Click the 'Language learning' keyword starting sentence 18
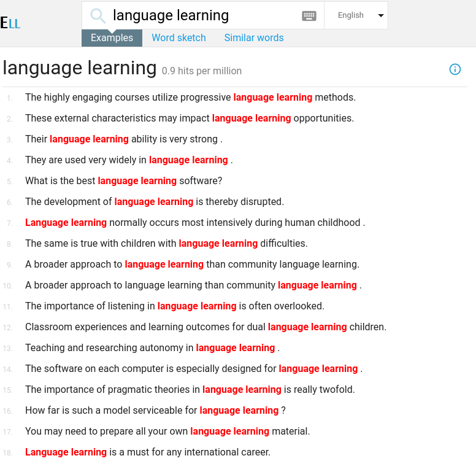 click(x=66, y=452)
